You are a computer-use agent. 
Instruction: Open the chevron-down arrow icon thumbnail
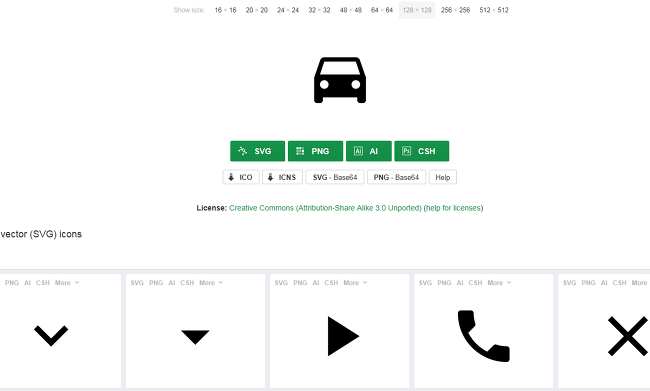coord(51,335)
